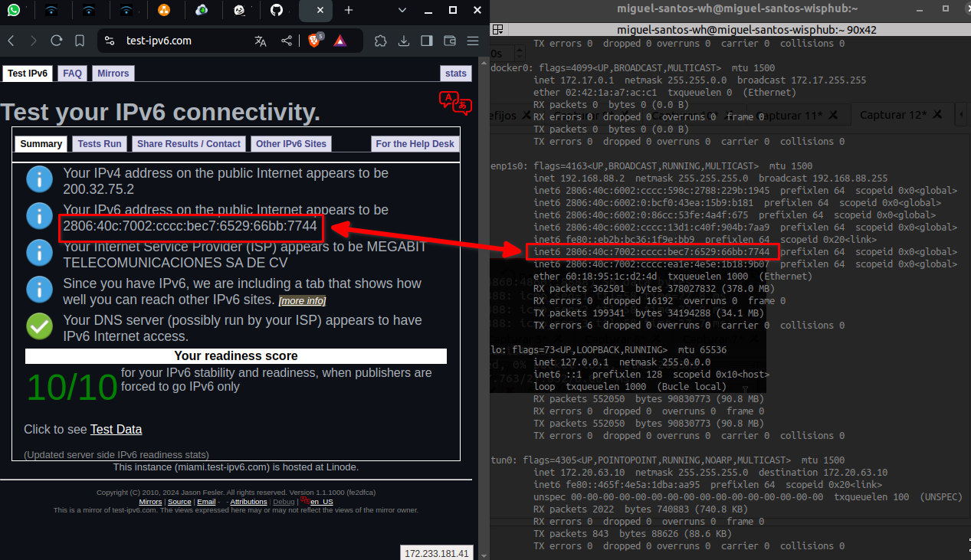Open the Brave Rewards triangle icon

[340, 41]
